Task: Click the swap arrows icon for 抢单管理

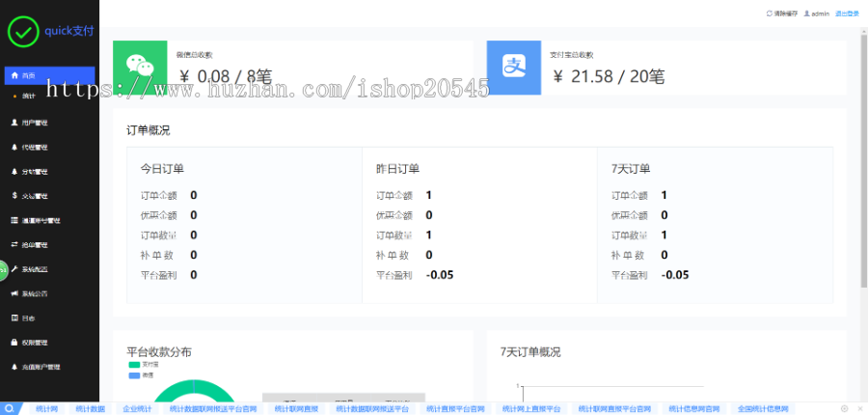Action: click(14, 244)
